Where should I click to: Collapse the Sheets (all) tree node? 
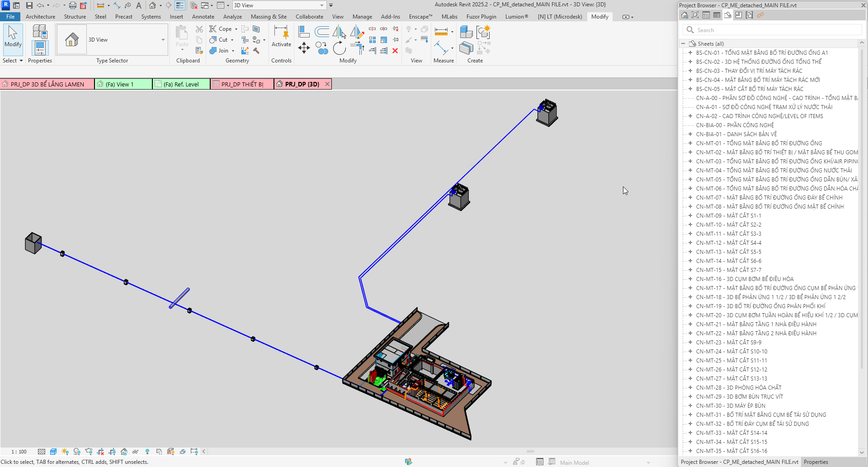[683, 44]
